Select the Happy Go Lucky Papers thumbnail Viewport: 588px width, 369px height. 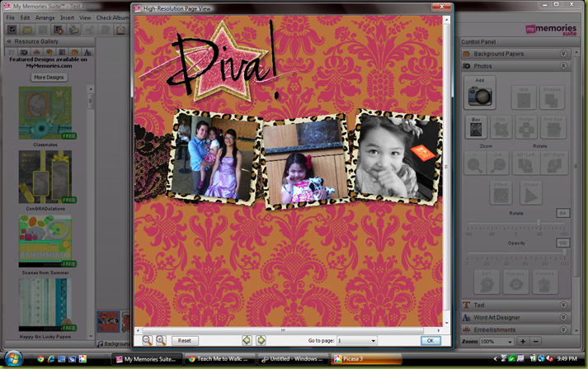[45, 305]
